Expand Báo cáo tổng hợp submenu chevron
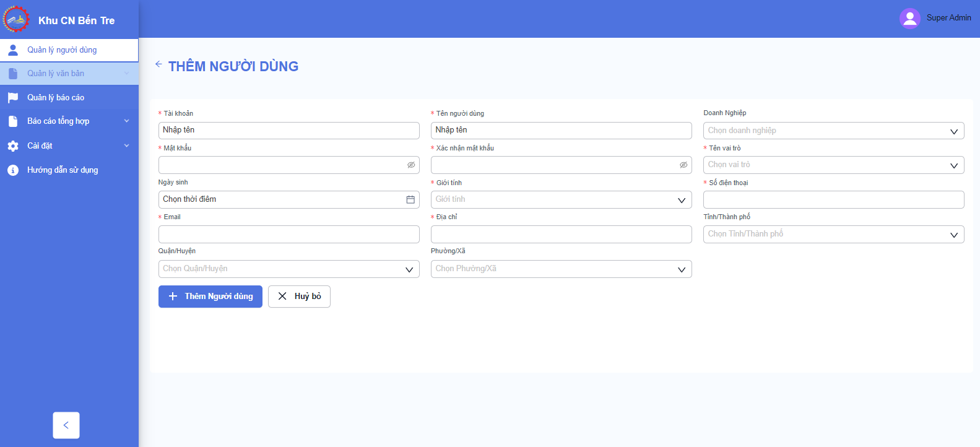980x447 pixels. click(126, 121)
